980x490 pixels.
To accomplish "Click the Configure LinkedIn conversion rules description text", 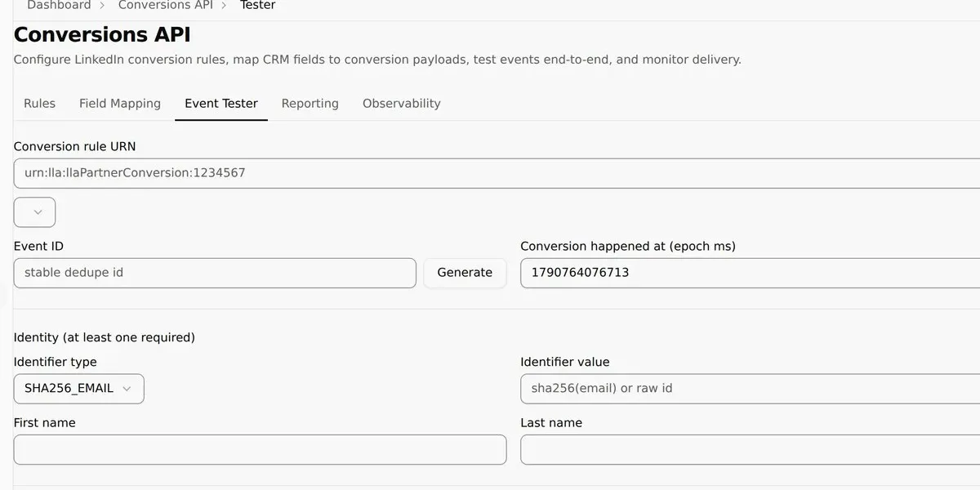I will coord(377,60).
